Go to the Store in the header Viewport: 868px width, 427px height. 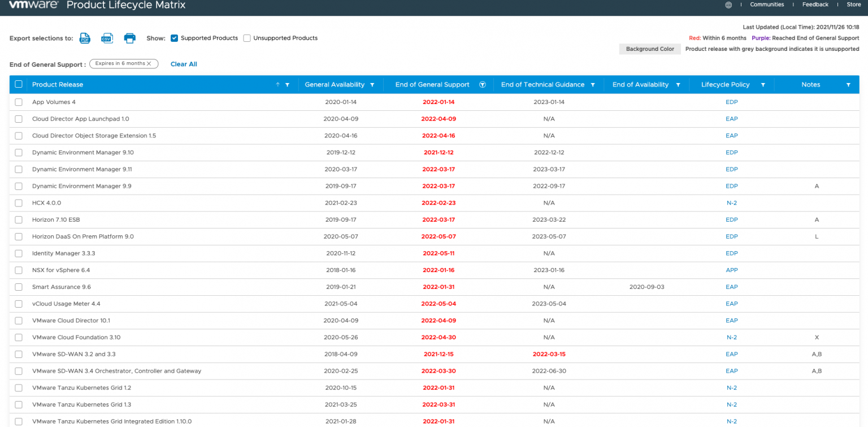[x=854, y=5]
